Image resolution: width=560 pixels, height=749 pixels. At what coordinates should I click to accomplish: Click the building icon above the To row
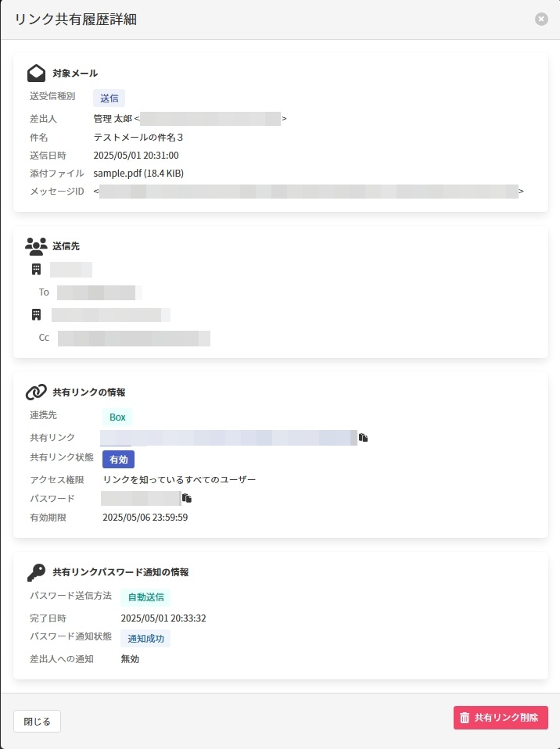coord(36,270)
